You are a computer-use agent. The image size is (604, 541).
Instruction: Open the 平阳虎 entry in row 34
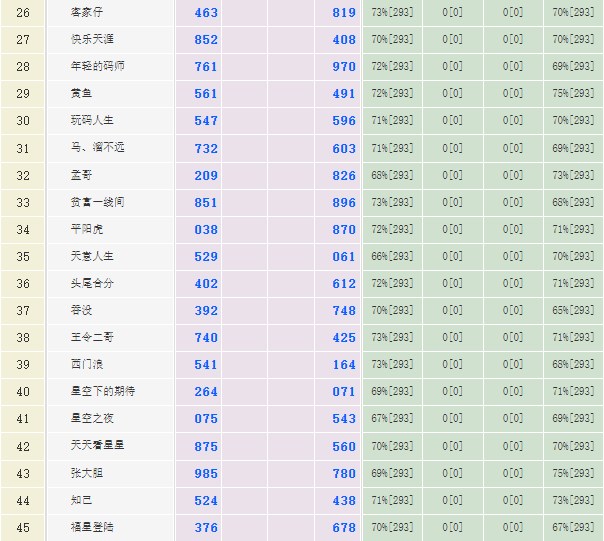coord(85,229)
